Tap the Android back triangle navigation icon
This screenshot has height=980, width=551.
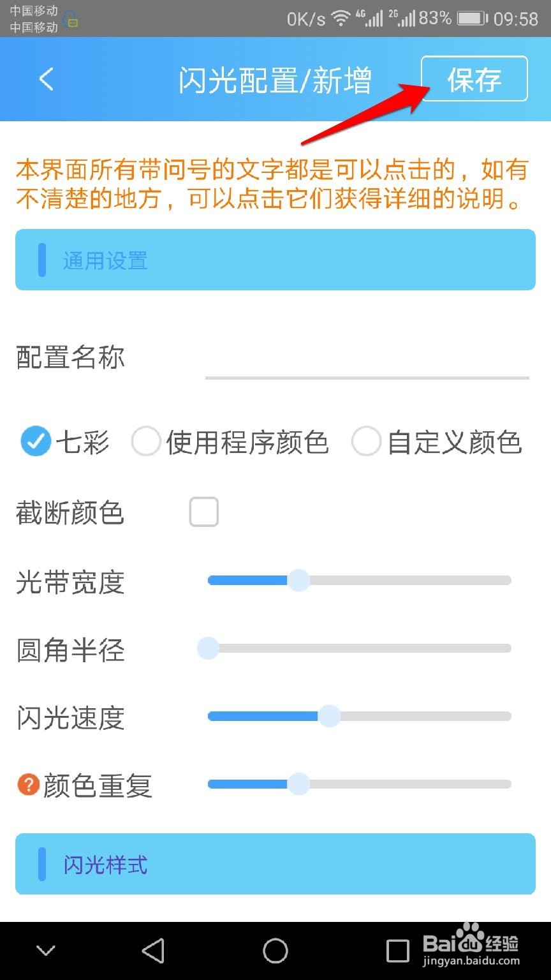(153, 951)
